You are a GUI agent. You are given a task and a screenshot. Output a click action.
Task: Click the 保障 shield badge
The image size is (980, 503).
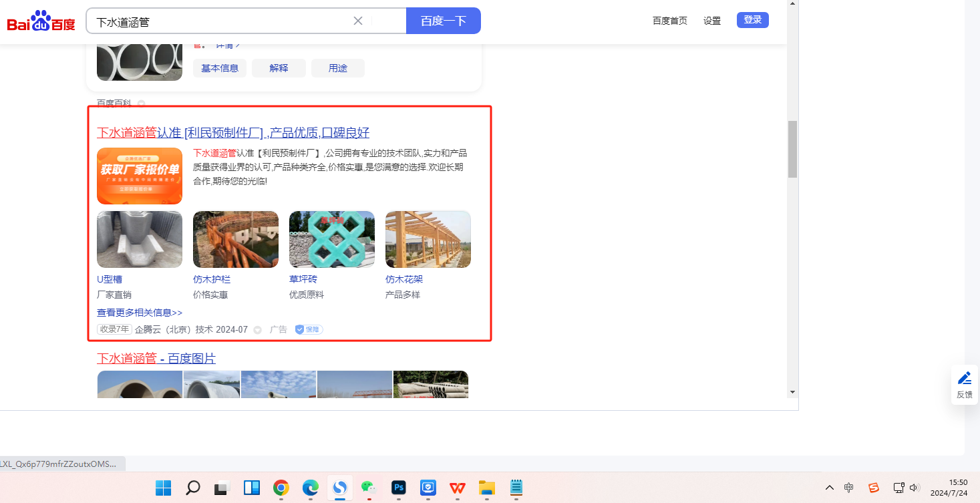(x=309, y=330)
